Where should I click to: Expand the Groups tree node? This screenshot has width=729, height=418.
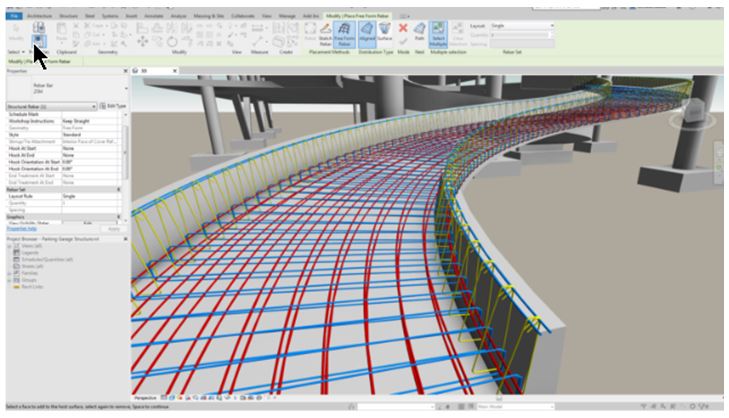coord(9,280)
